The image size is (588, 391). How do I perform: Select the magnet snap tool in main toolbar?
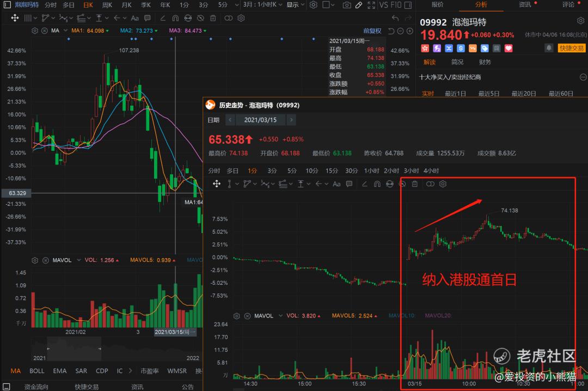(175, 17)
